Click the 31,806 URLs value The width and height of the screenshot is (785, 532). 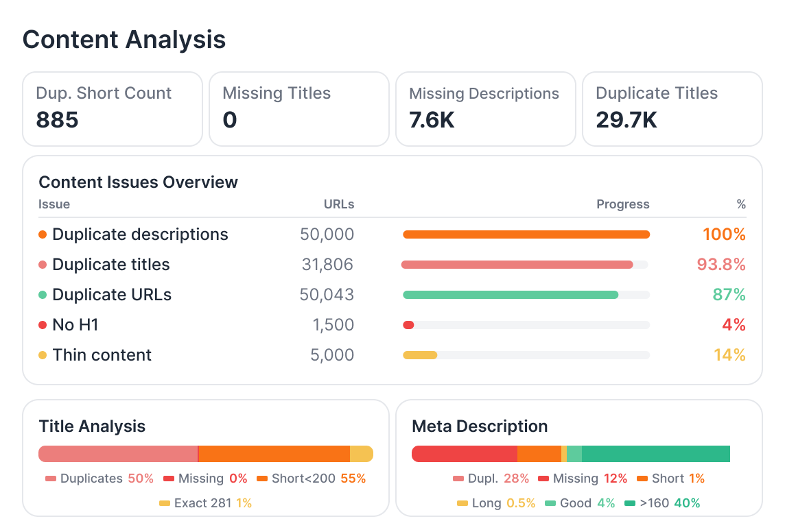coord(327,264)
